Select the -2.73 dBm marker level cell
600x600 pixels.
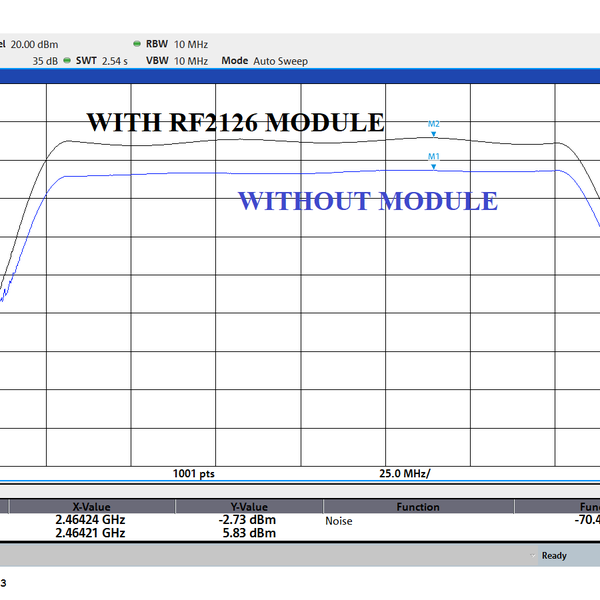tap(247, 520)
